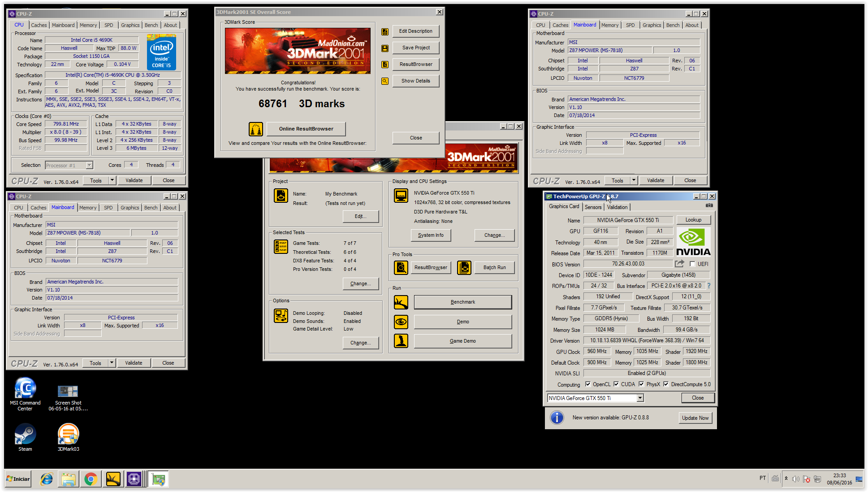Open 3DMark03 desktop icon
This screenshot has width=868, height=492.
[69, 437]
